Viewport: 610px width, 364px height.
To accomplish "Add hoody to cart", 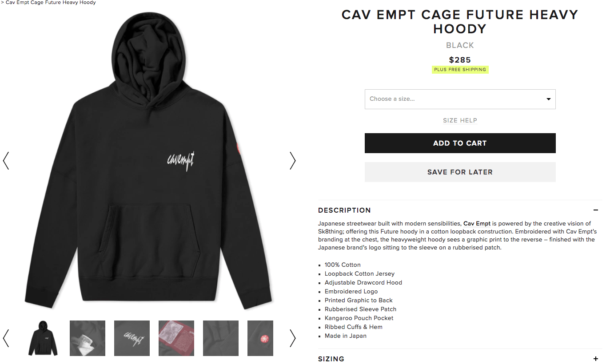I will (x=460, y=143).
